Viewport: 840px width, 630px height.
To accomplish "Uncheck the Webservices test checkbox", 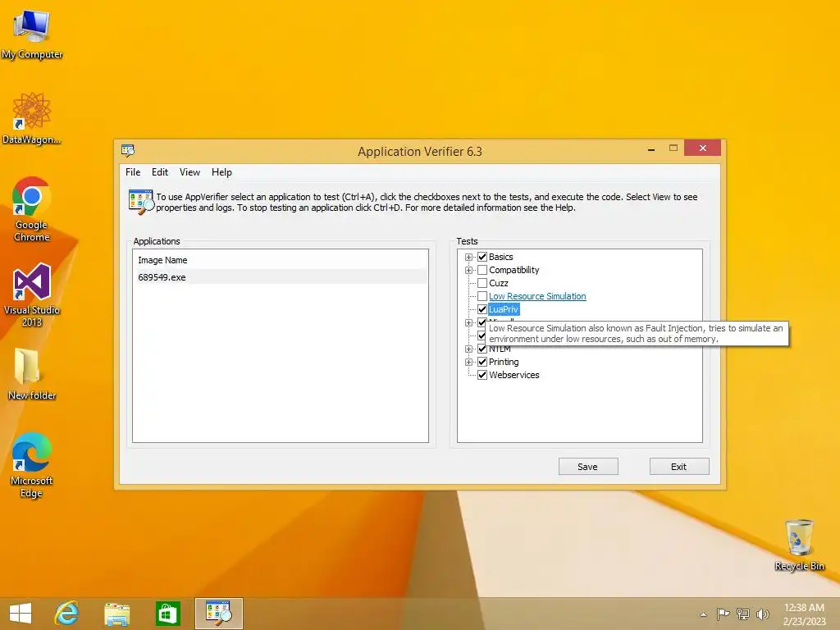I will (x=482, y=375).
